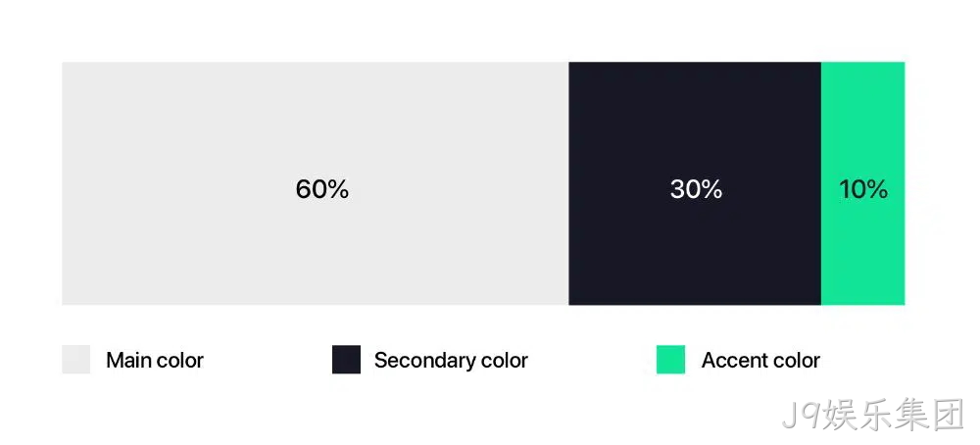
Task: Select the "Secondary color" legend label
Action: 451,361
